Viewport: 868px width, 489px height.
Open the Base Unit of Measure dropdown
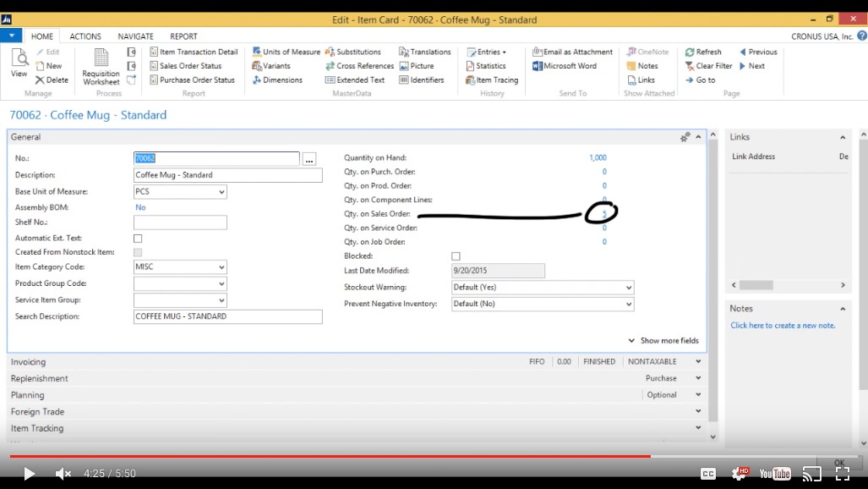[221, 191]
